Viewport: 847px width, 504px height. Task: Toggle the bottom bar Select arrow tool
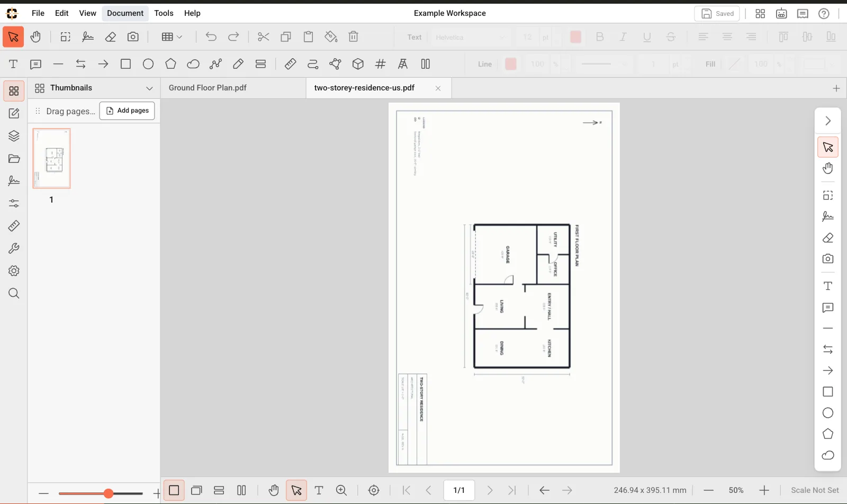pos(296,490)
